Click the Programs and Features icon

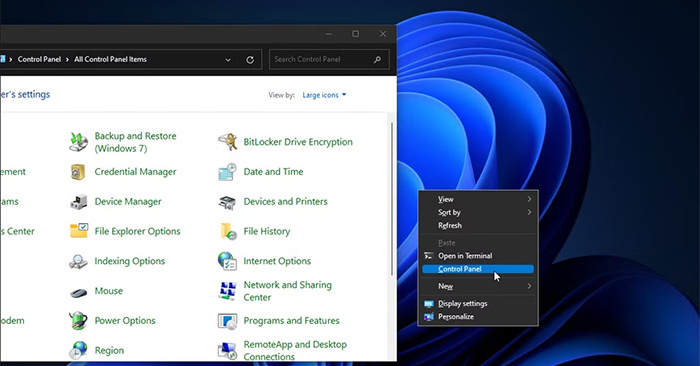coord(227,321)
